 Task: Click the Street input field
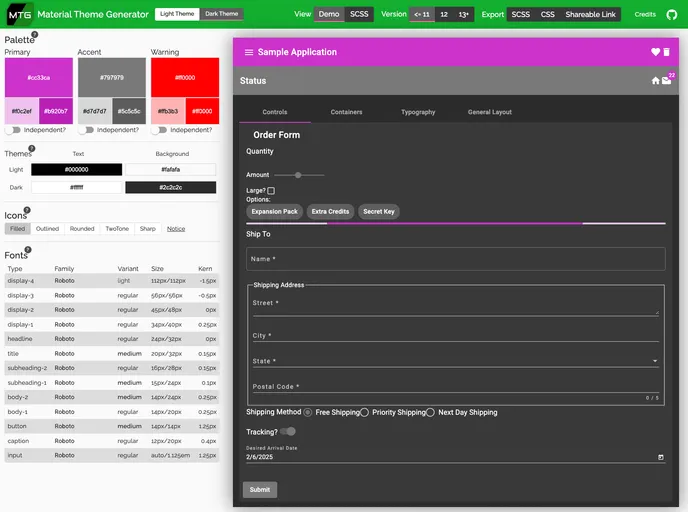(x=455, y=304)
